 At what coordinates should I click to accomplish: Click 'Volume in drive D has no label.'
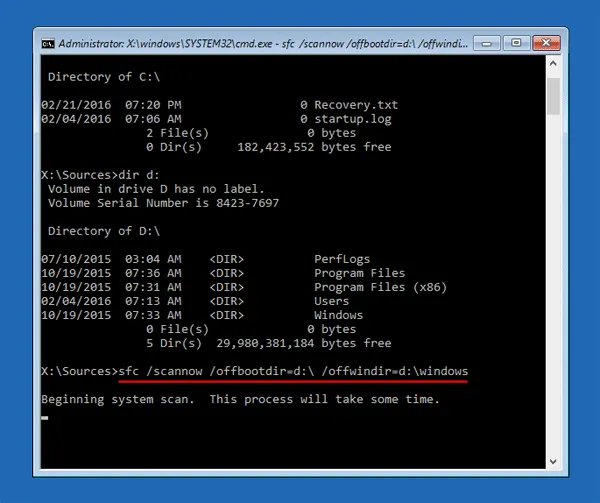(x=156, y=189)
